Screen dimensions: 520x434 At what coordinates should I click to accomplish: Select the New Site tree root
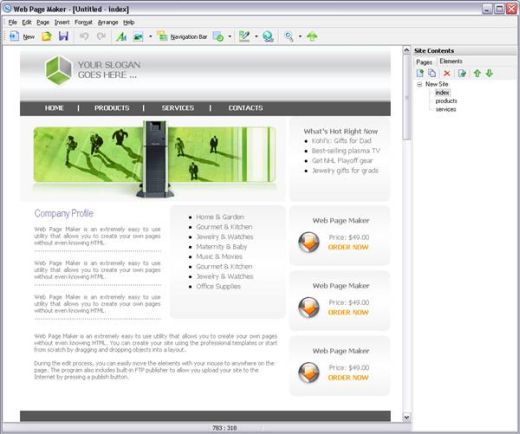coord(437,84)
